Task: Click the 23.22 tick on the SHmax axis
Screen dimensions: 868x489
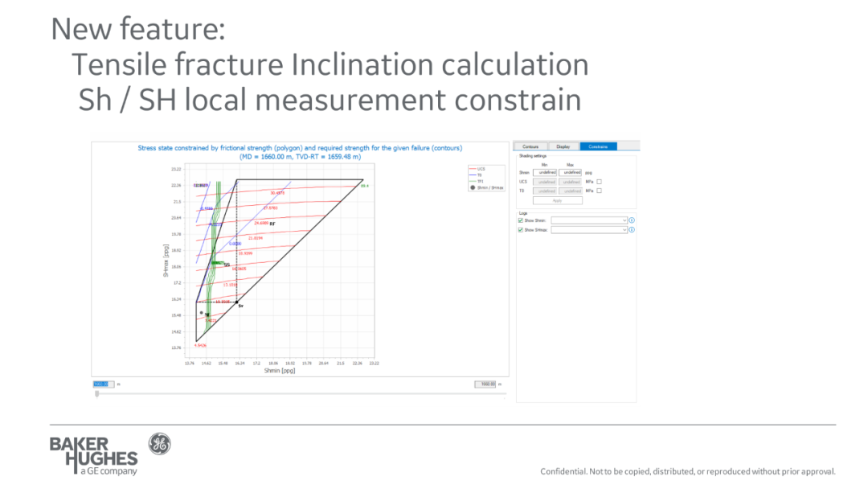Action: (176, 169)
